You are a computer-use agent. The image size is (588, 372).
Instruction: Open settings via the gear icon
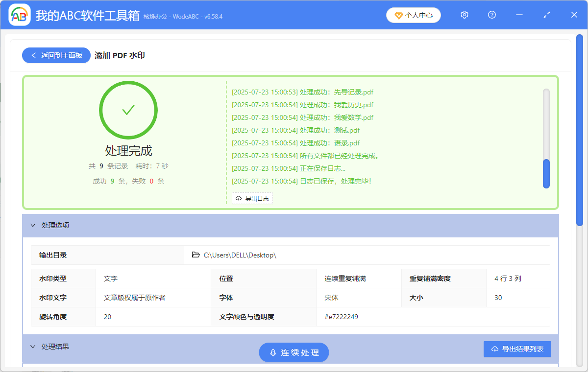point(465,15)
